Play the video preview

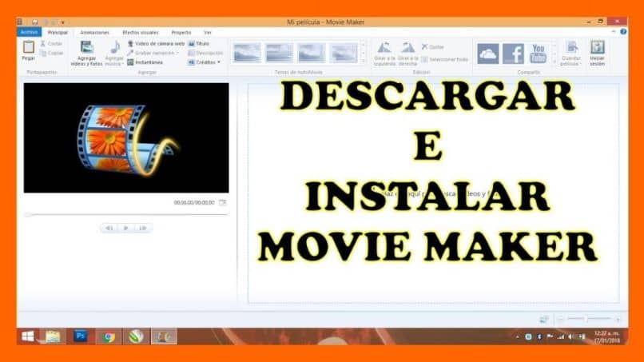click(126, 228)
